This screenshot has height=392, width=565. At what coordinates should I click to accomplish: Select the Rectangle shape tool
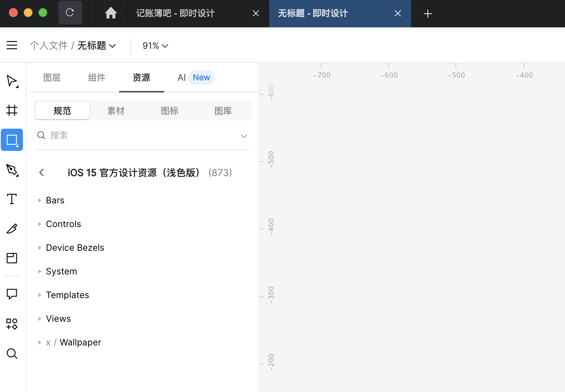[12, 140]
